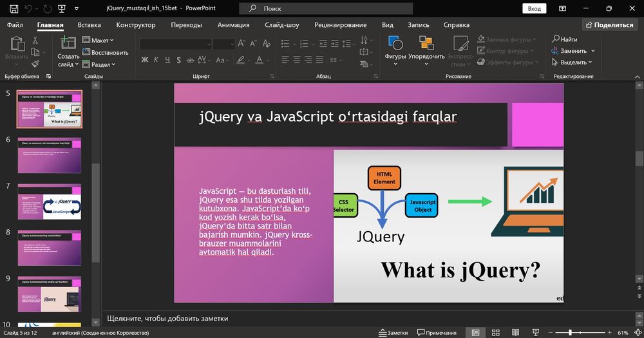Expand the Создать слайд dropdown
Screen dimensions: 644x338
tap(68, 61)
